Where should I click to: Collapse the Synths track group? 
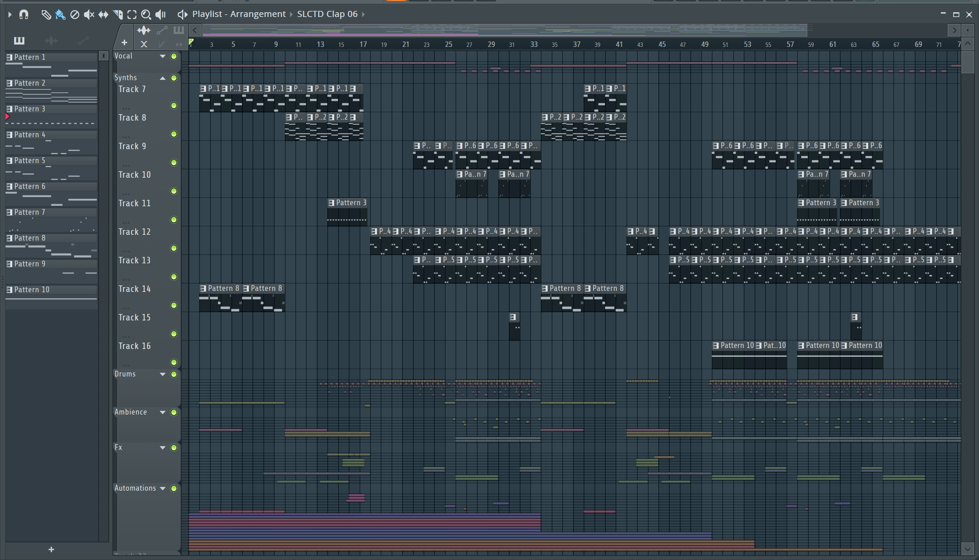click(x=163, y=78)
